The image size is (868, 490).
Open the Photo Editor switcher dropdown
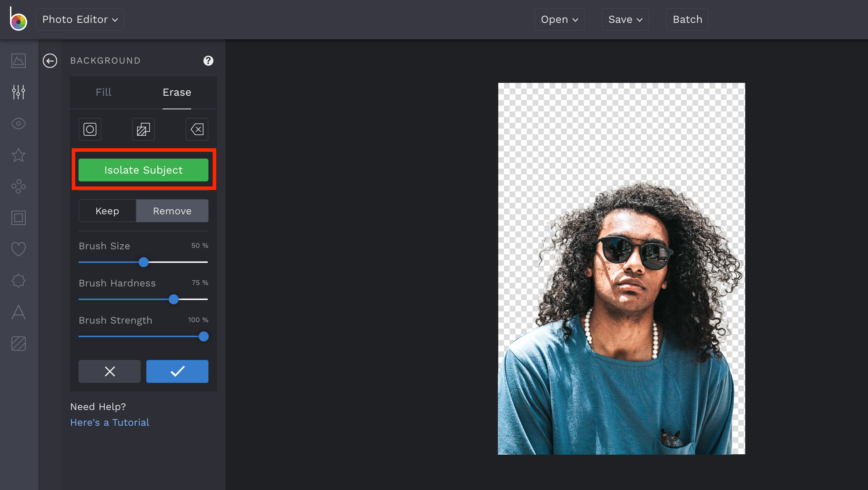click(x=79, y=19)
